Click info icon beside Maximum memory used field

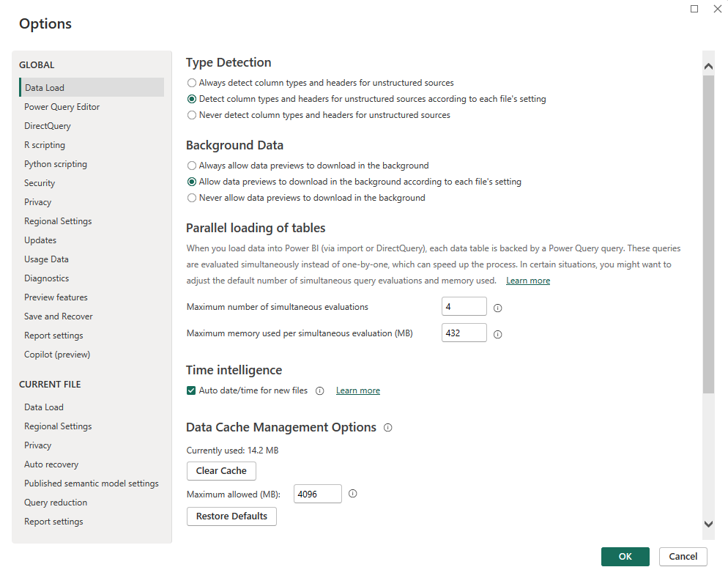[x=498, y=334]
